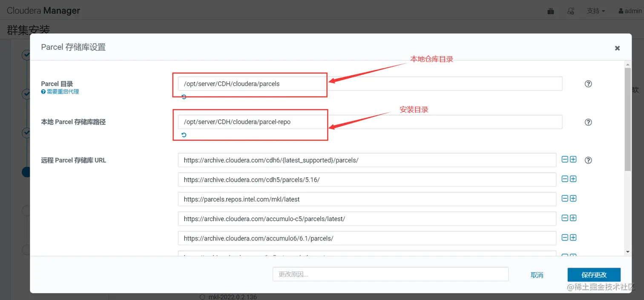The width and height of the screenshot is (644, 300).
Task: Click the 需要重启代理 info link
Action: [60, 91]
